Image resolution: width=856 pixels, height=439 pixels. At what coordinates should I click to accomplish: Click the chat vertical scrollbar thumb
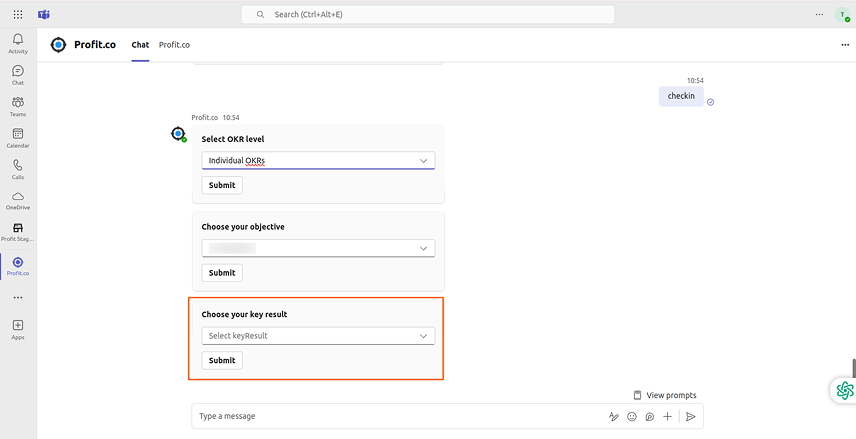(854, 368)
